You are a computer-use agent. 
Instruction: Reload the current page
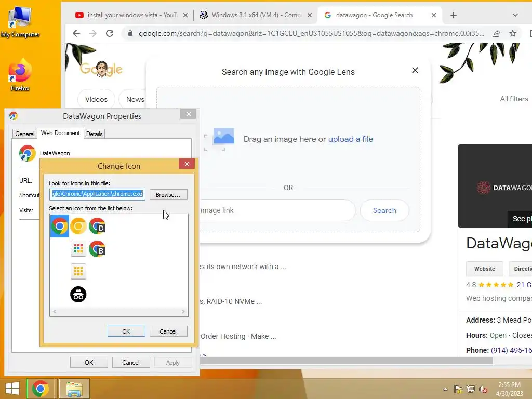pyautogui.click(x=110, y=33)
